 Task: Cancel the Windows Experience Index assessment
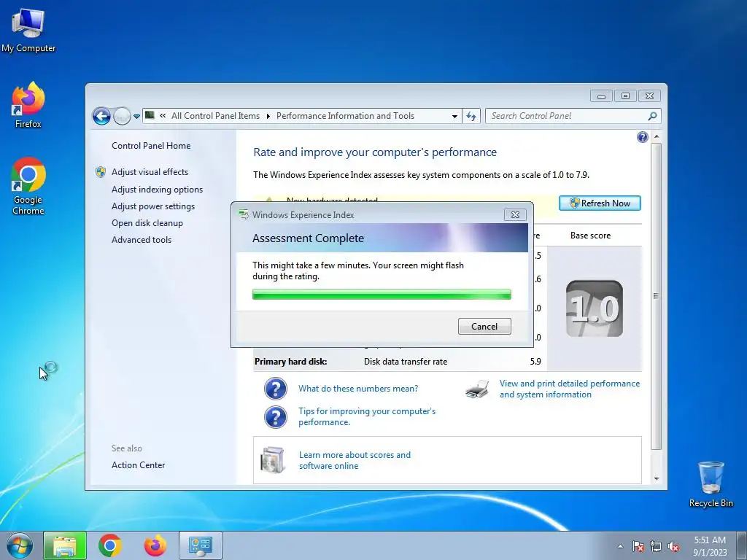point(484,326)
